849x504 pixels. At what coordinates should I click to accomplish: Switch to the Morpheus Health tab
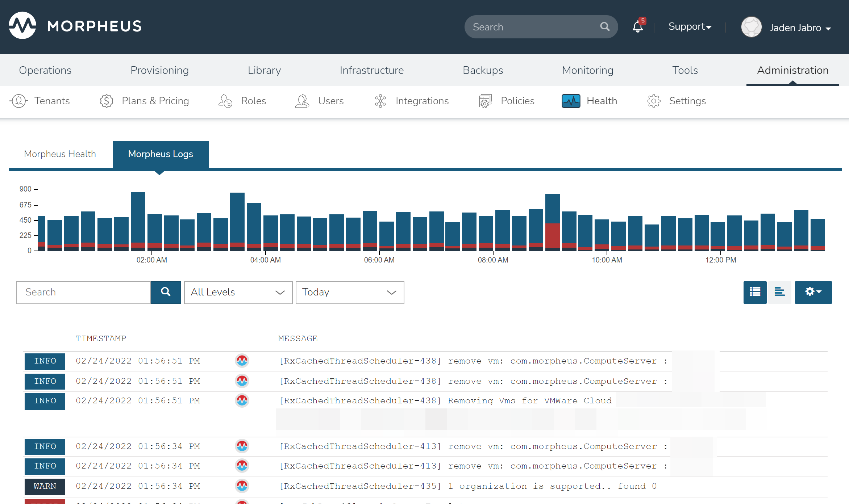60,154
